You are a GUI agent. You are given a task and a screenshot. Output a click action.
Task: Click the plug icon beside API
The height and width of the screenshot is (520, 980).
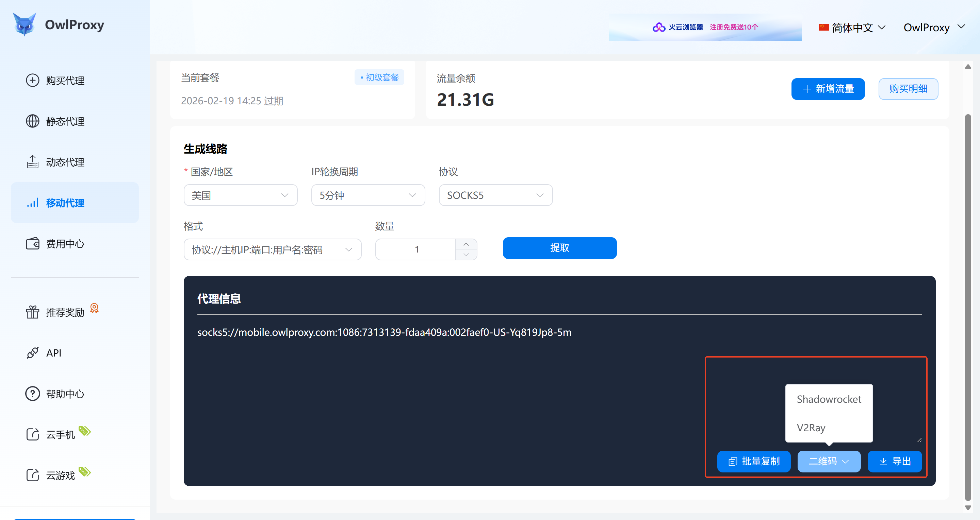click(x=32, y=353)
